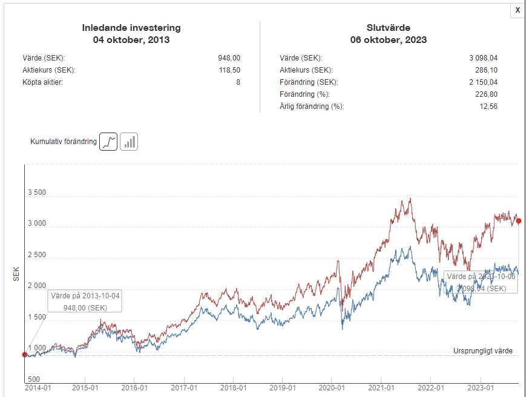Close the investment calculator popup with X

517,10
